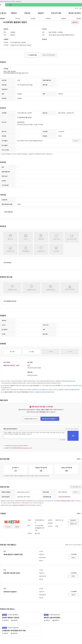Click the 교육비 지원 welfare icon
82x644 pixels.
pos(56,237)
